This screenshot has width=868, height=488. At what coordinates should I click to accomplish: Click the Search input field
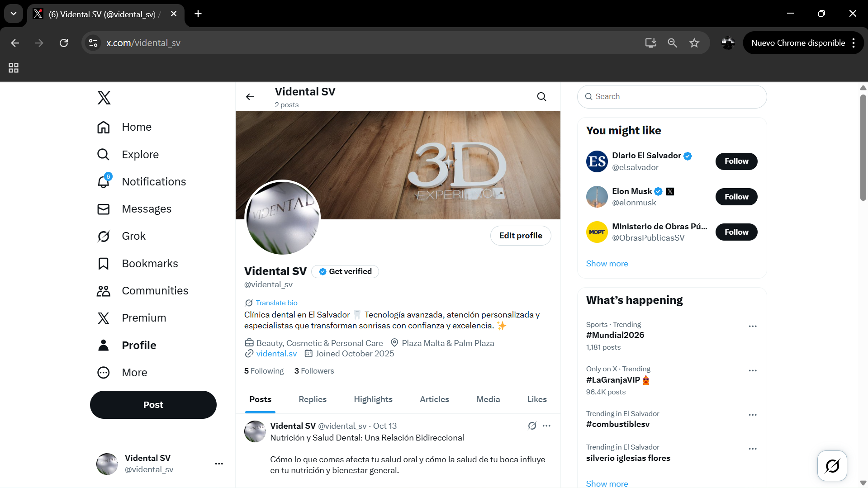pos(671,96)
